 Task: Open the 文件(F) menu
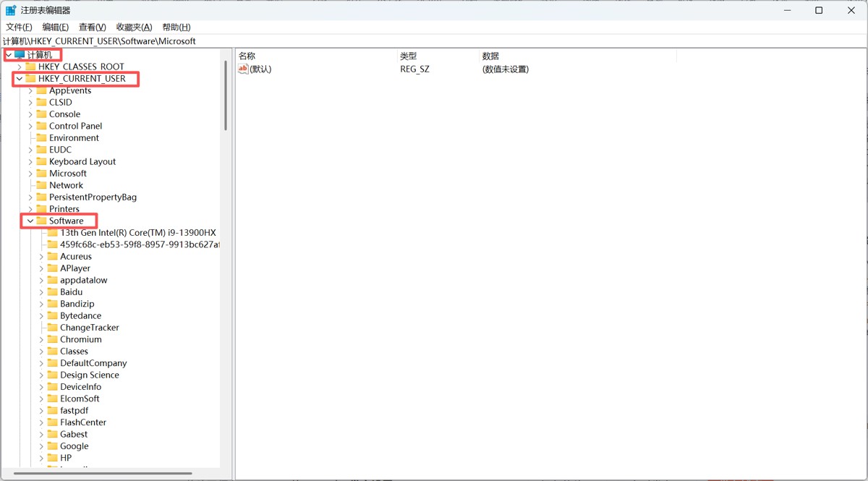tap(19, 27)
